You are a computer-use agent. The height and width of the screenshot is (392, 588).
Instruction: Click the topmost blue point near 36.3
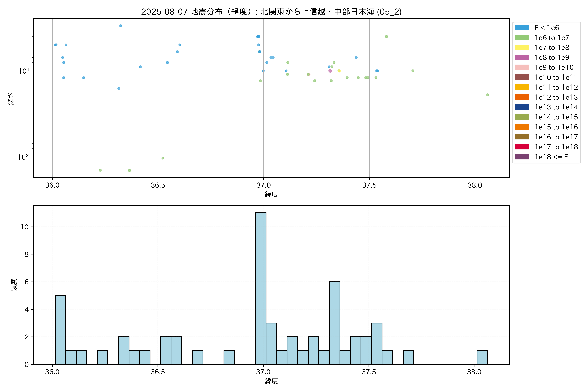[121, 26]
